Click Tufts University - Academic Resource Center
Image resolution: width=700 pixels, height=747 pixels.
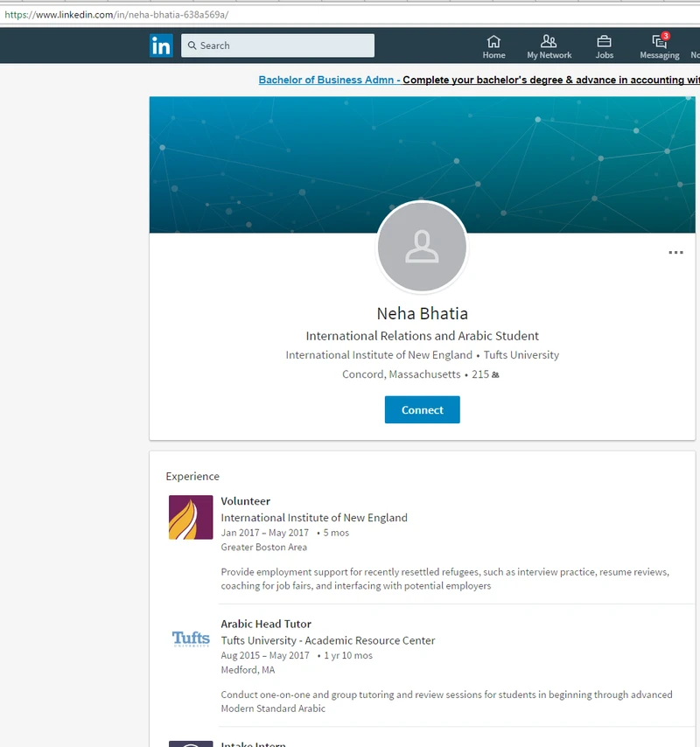point(328,640)
